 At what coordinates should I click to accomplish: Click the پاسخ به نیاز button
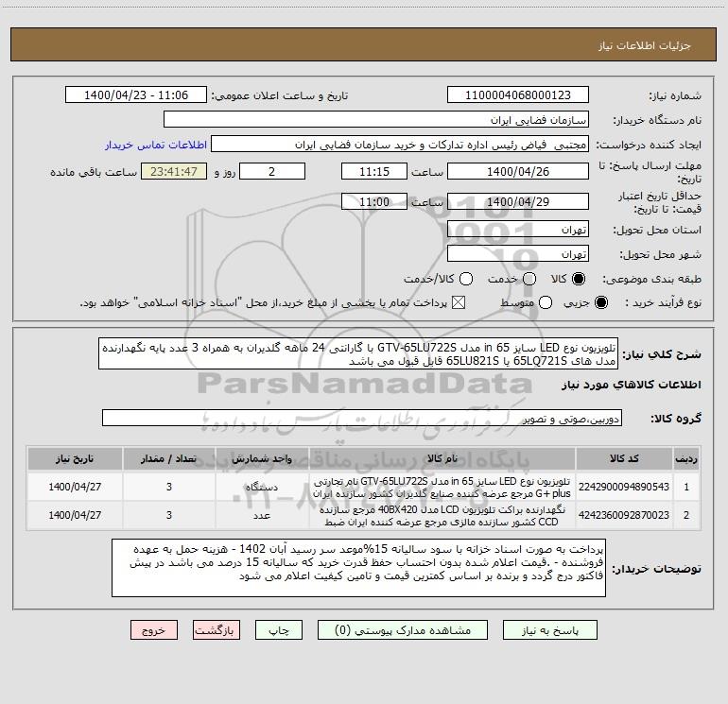pos(549,630)
